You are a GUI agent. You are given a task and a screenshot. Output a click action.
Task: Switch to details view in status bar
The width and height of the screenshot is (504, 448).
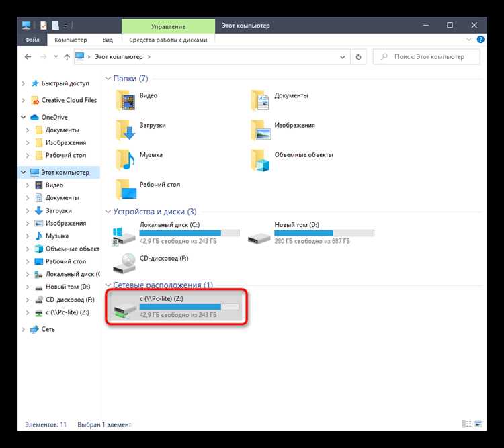(466, 424)
